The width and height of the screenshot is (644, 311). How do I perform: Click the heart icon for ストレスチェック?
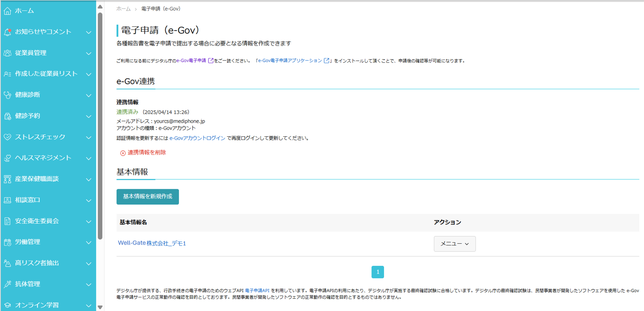coord(7,137)
